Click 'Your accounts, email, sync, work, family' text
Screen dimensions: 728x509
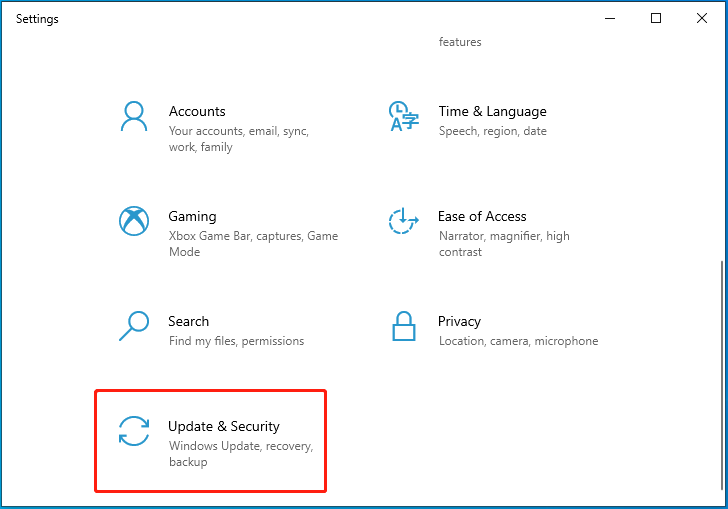pos(239,139)
